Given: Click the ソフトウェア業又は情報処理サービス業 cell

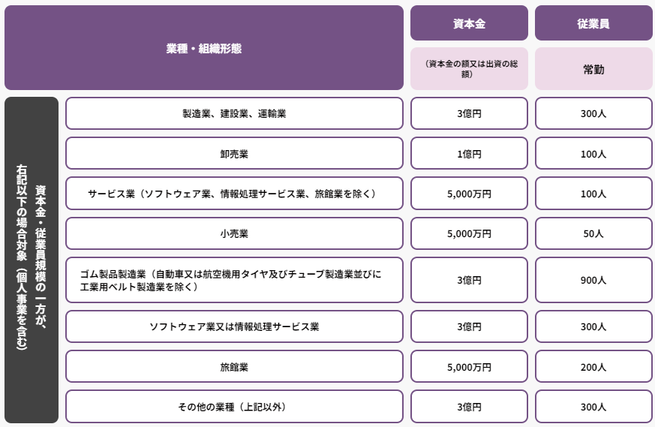Looking at the screenshot, I should pos(234,327).
